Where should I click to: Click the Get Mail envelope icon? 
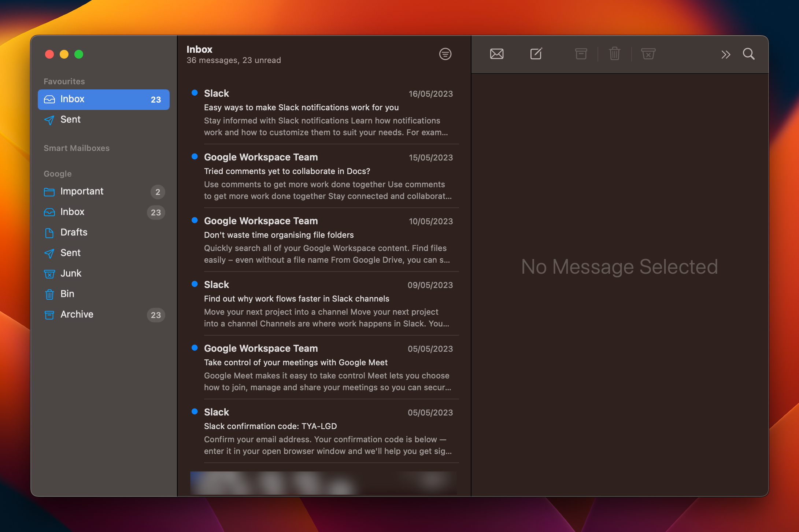pos(496,54)
